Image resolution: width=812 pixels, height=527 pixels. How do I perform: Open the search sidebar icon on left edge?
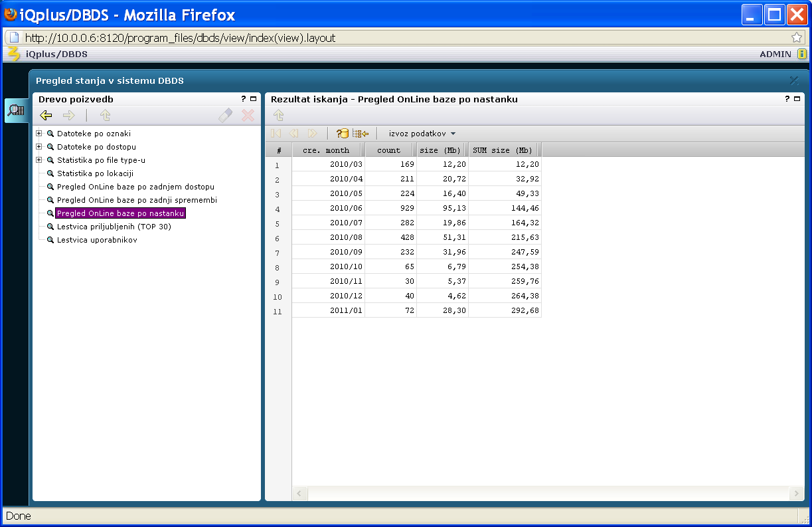pyautogui.click(x=17, y=110)
